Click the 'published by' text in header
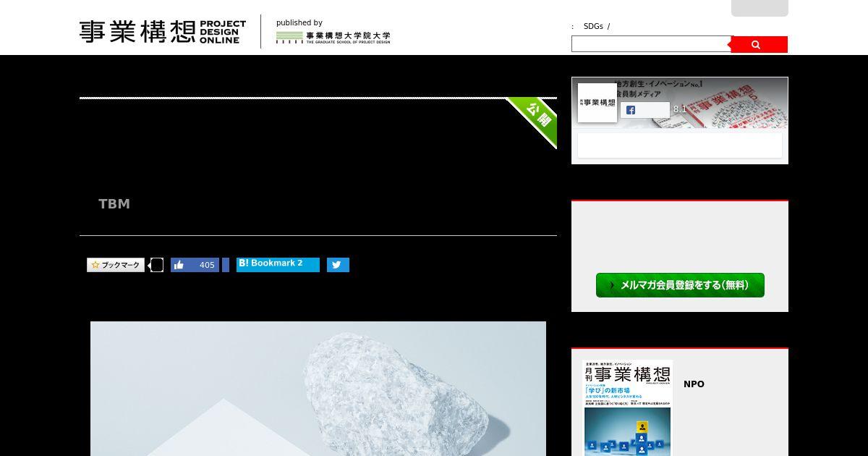This screenshot has height=456, width=868. coord(299,23)
